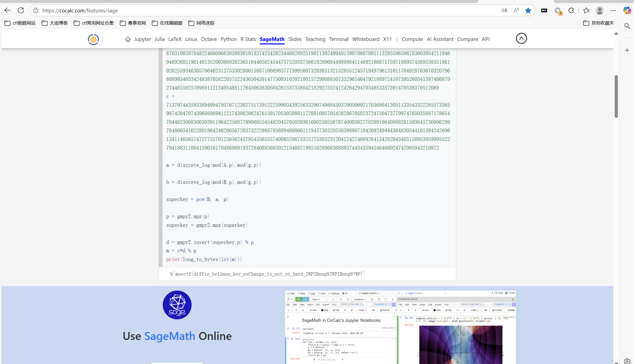Activate Read Aloud icon
The height and width of the screenshot is (364, 634).
click(x=516, y=10)
